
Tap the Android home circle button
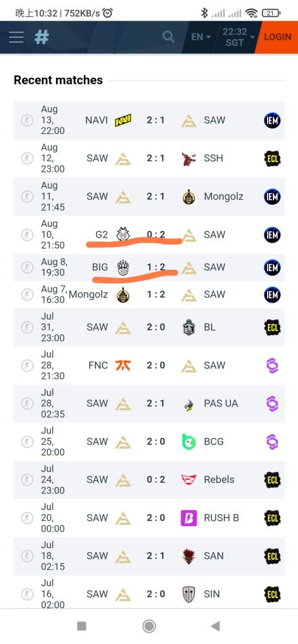[x=149, y=627]
